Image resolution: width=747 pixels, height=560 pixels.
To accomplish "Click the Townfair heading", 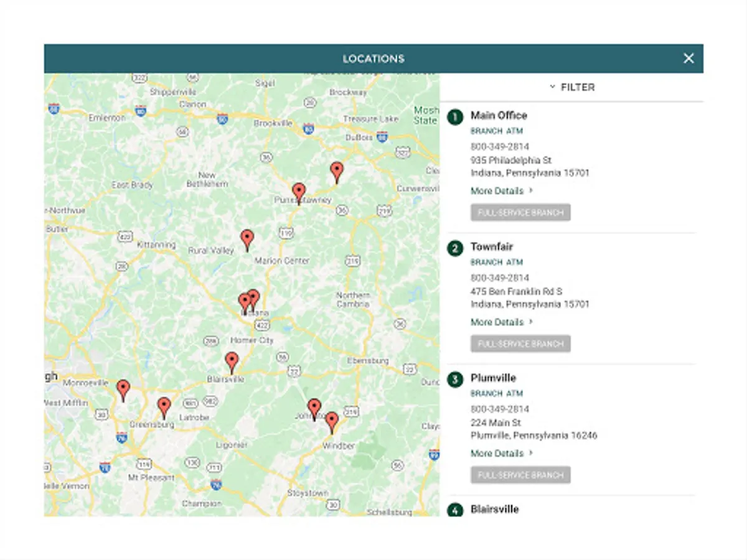I will [x=492, y=246].
